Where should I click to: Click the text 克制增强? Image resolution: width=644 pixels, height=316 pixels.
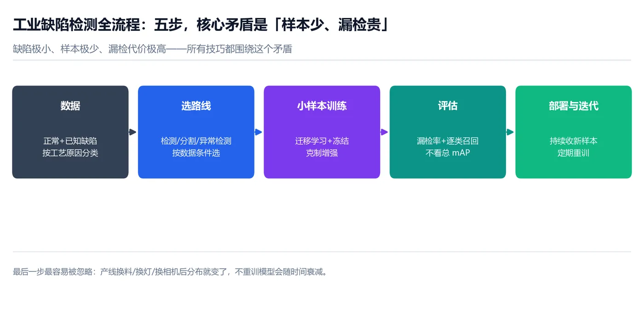coord(322,153)
